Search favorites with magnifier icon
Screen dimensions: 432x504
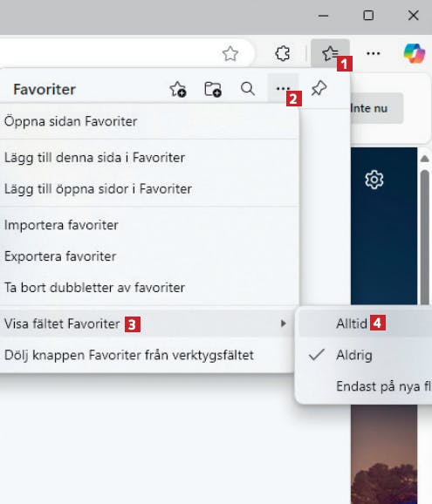tap(248, 89)
